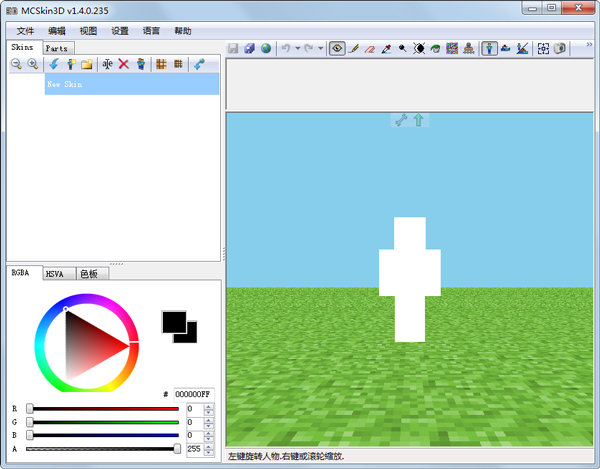
Task: Delete skin with the red X
Action: point(124,64)
